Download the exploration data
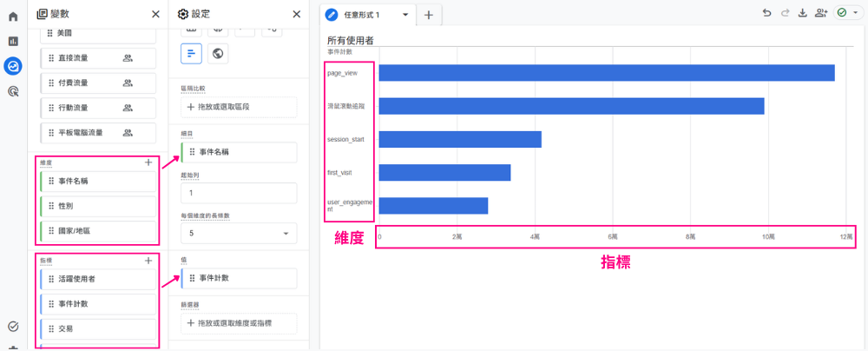This screenshot has width=868, height=351. (803, 13)
